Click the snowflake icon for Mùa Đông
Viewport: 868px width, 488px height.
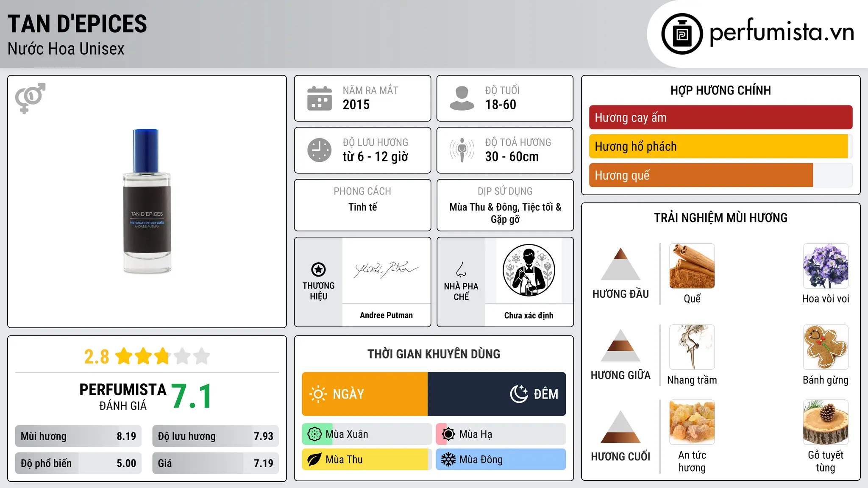(448, 460)
